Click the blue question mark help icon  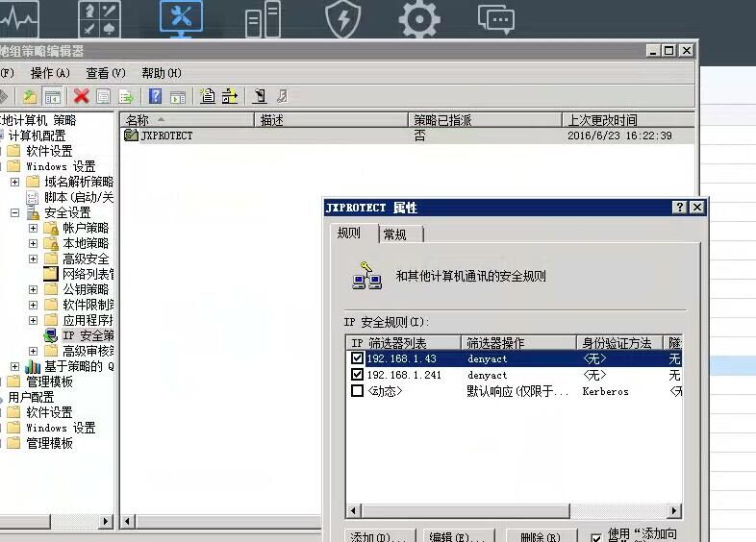[x=155, y=96]
